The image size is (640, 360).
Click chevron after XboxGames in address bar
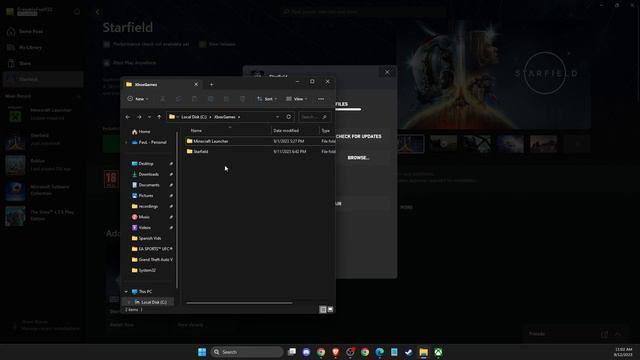pyautogui.click(x=239, y=117)
